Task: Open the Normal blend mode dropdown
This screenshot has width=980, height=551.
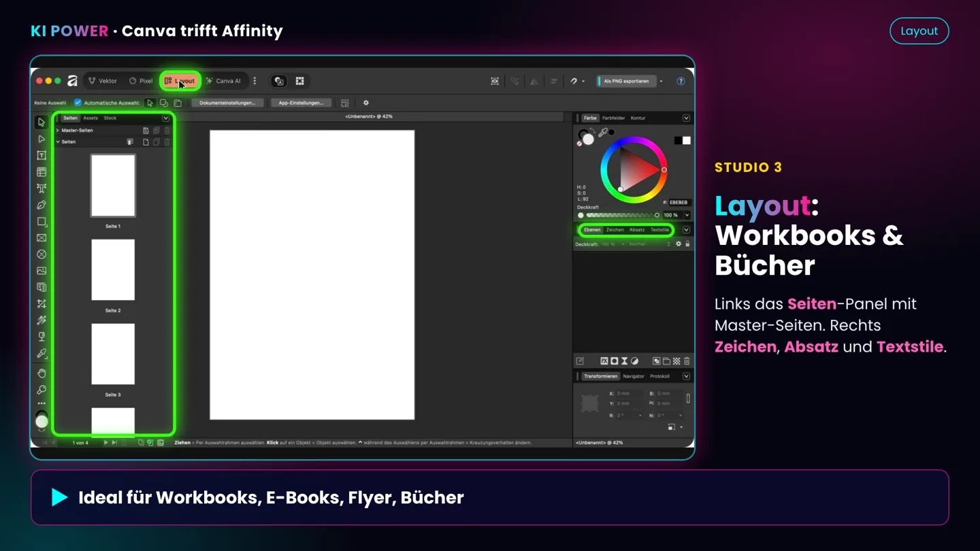Action: [x=650, y=244]
